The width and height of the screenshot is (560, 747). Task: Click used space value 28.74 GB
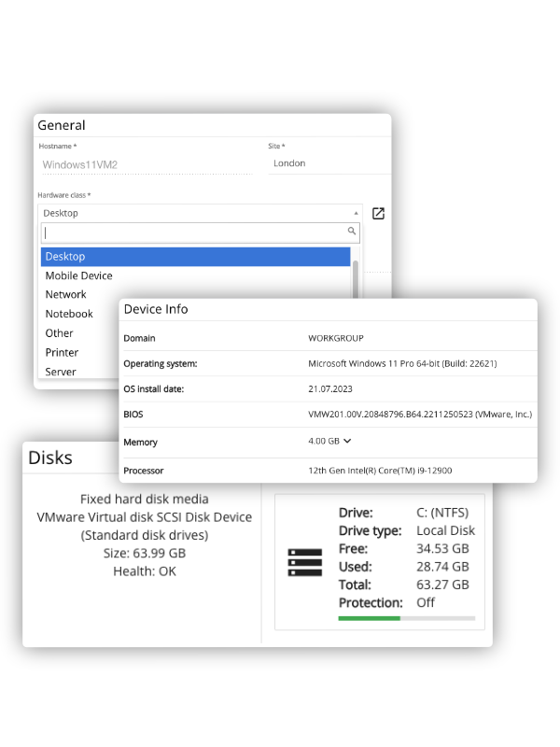click(442, 567)
